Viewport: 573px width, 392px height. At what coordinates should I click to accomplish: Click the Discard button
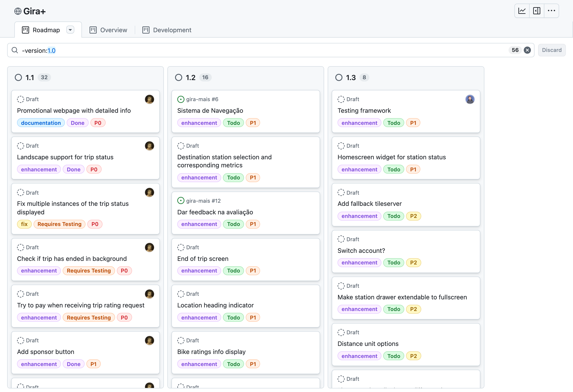click(552, 50)
